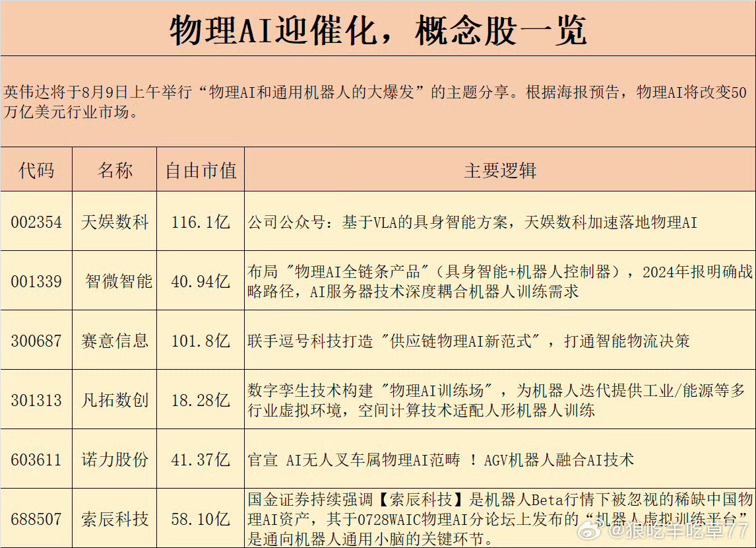Select stock code 002354 cell
The image size is (756, 548).
pyautogui.click(x=36, y=221)
